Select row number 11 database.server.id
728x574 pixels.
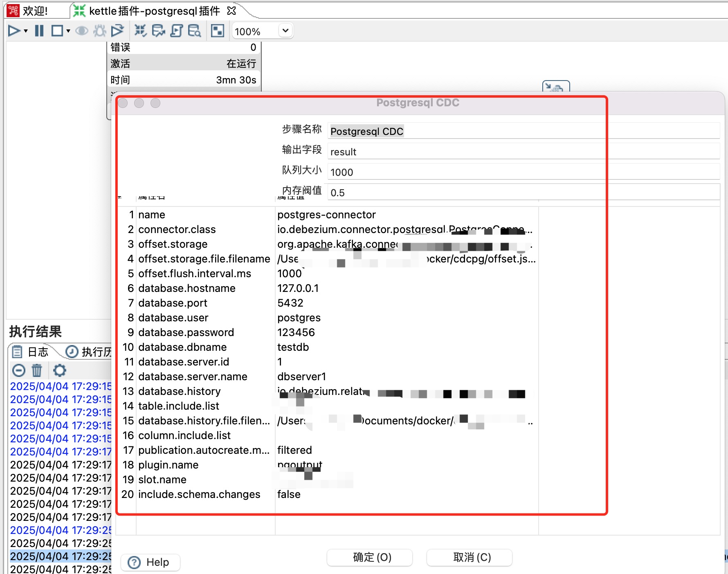pyautogui.click(x=129, y=362)
